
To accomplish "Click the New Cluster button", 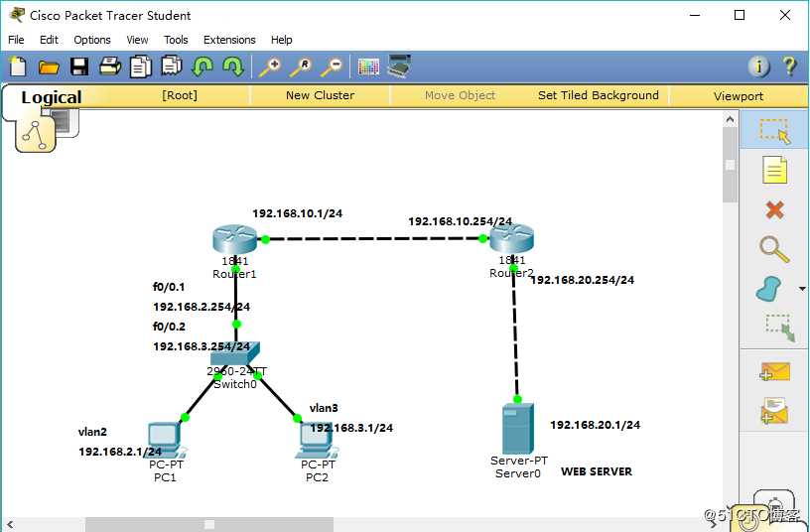I will 320,95.
